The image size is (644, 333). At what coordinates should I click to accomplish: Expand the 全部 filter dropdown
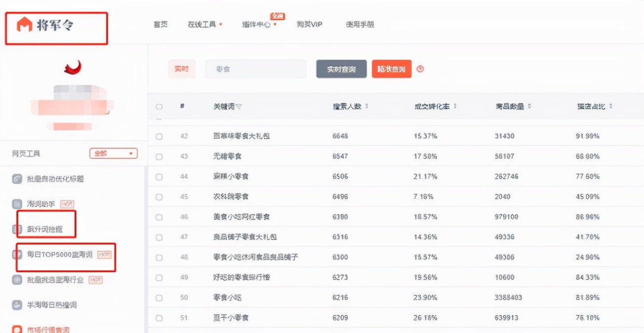tap(113, 154)
